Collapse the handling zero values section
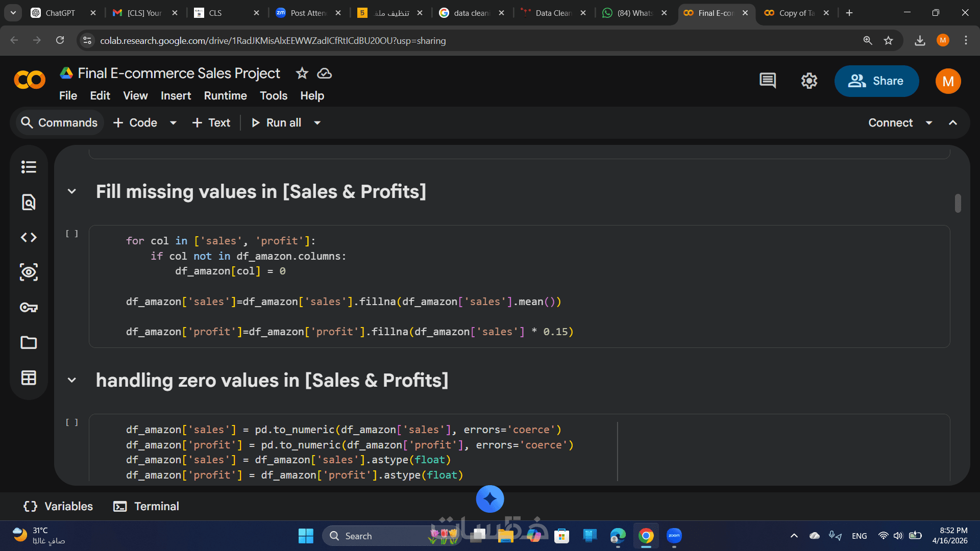Screen dimensions: 980x551 click(x=72, y=381)
